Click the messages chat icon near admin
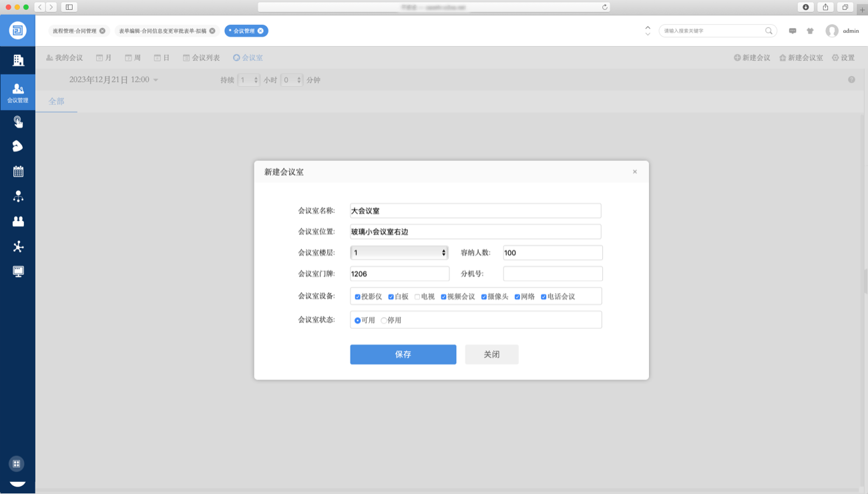Screen dimensions: 868x494 (x=793, y=31)
